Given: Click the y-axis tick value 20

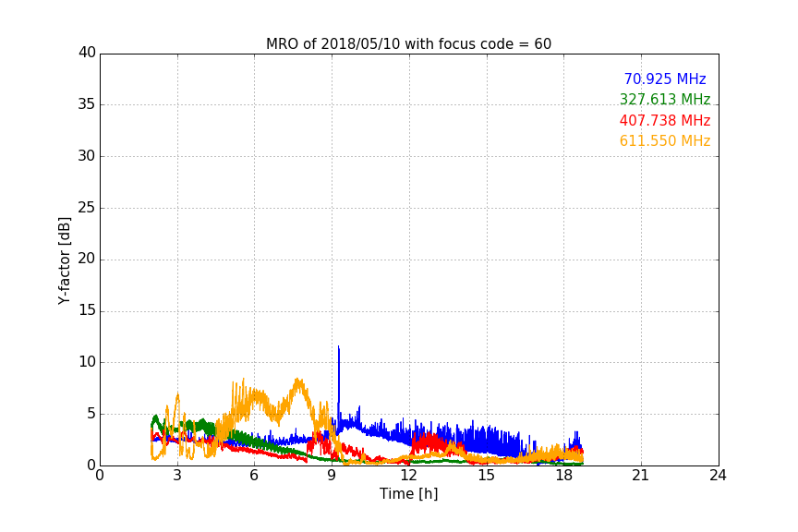Looking at the screenshot, I should [87, 259].
